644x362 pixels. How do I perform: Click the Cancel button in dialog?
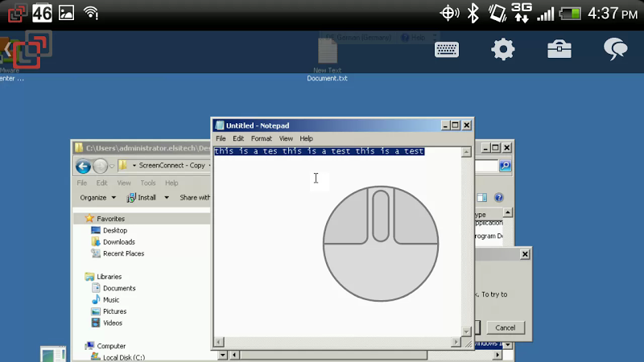506,327
